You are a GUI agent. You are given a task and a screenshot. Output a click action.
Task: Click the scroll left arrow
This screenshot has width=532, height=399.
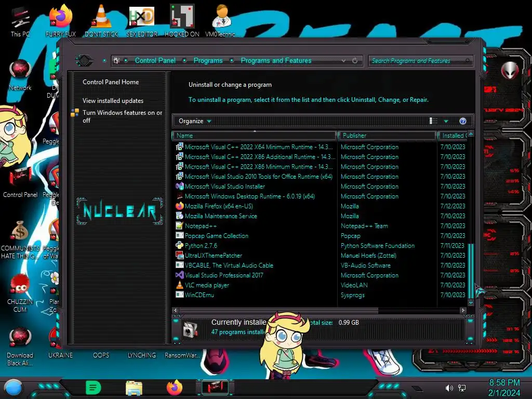176,310
